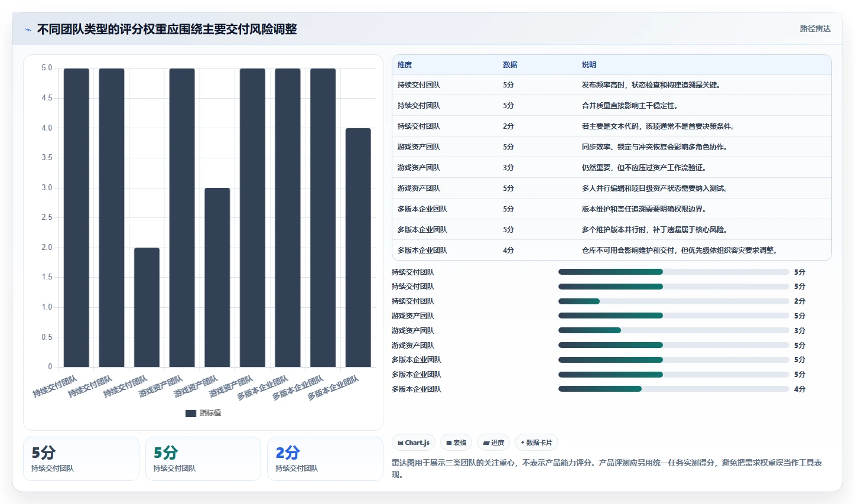Image resolution: width=855 pixels, height=504 pixels.
Task: Click the 1.5 y-axis label
Action: [x=47, y=277]
